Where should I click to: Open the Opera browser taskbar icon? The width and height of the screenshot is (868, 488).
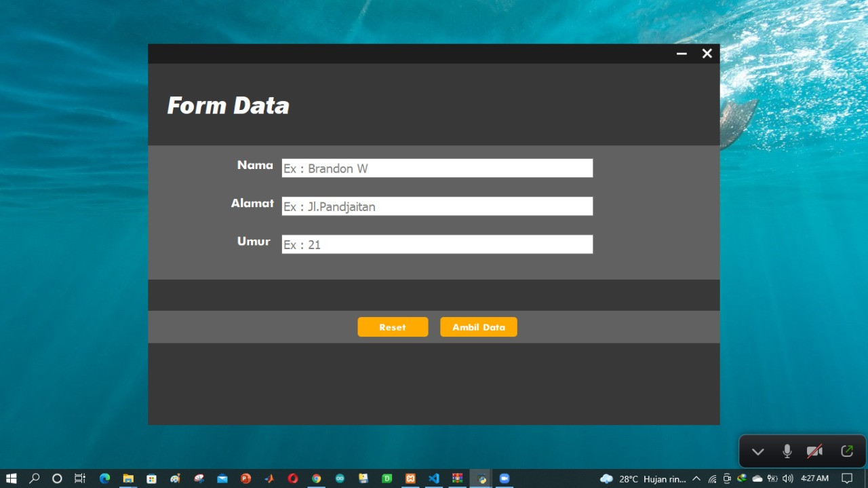tap(292, 478)
